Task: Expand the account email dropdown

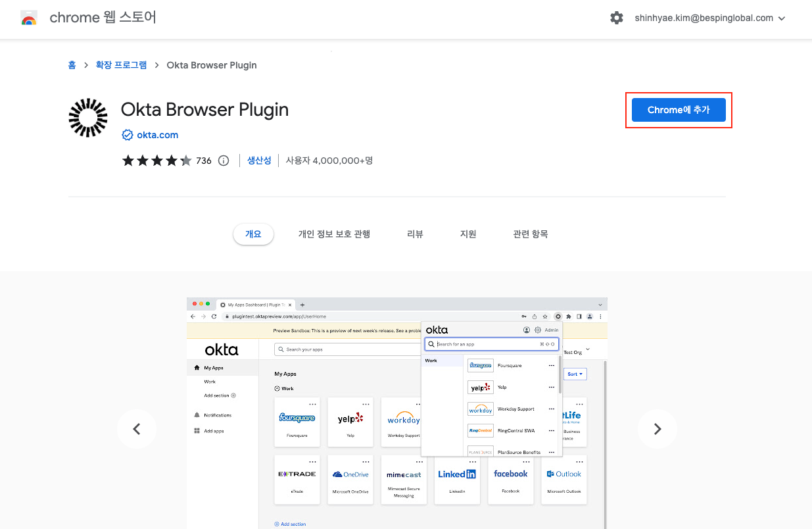Action: [x=782, y=18]
